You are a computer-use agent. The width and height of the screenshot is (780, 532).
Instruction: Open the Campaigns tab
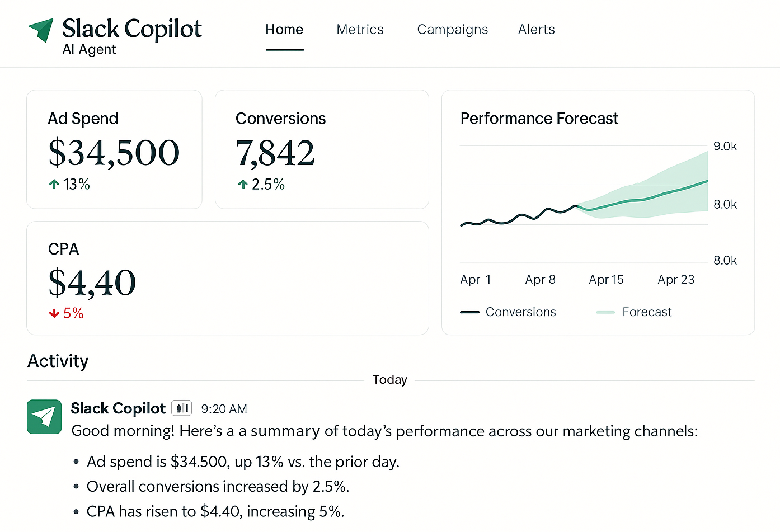452,29
